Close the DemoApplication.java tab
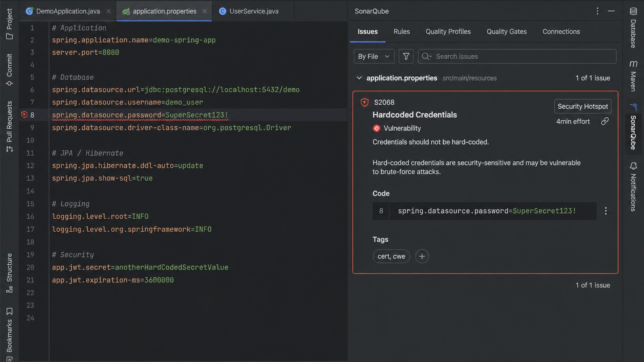Image resolution: width=644 pixels, height=362 pixels. [109, 11]
